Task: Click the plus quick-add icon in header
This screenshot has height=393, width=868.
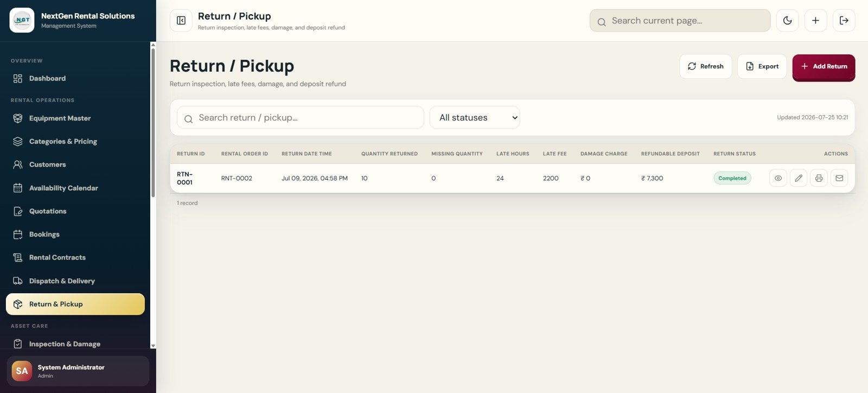Action: (815, 21)
